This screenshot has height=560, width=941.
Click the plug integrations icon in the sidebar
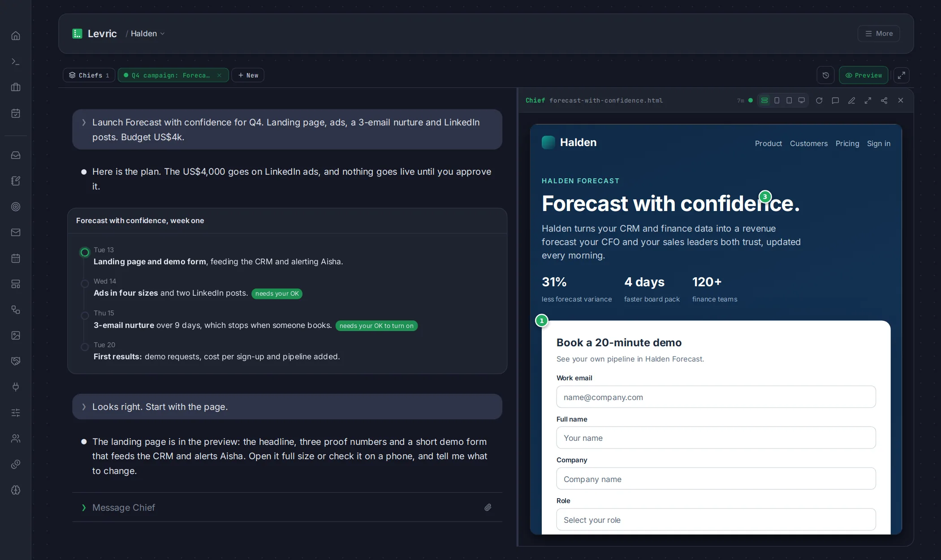(x=16, y=387)
